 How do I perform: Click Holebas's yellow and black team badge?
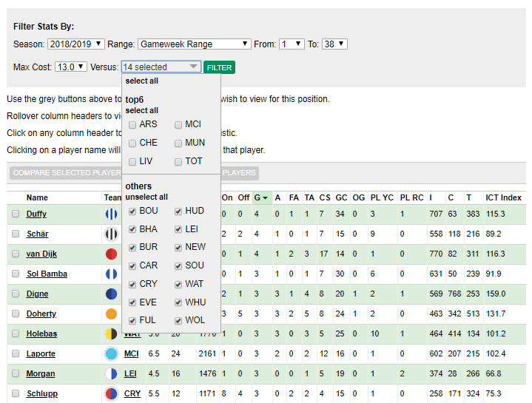pyautogui.click(x=111, y=333)
